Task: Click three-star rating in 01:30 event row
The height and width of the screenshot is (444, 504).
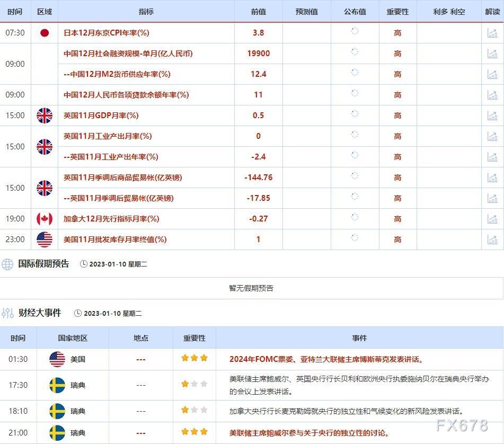Action: pos(194,358)
